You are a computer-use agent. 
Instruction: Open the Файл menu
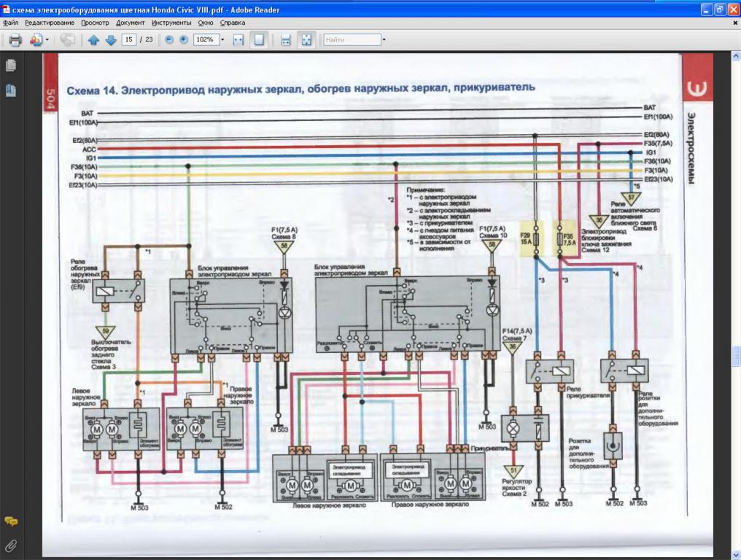click(x=10, y=23)
